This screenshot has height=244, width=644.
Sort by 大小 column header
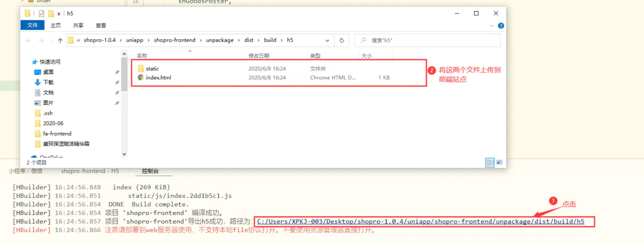[x=367, y=55]
